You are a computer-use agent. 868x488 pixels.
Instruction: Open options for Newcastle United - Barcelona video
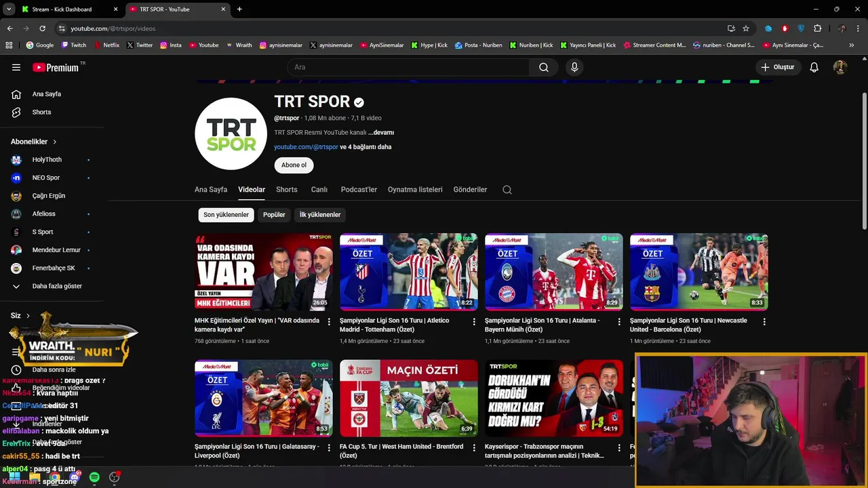click(x=764, y=322)
